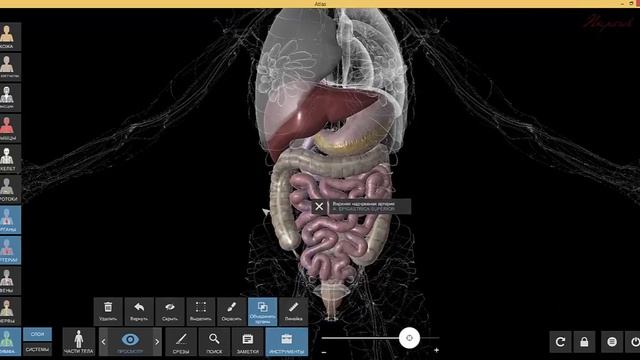This screenshot has height=360, width=640.
Task: Select the Выделить marquee selection tool
Action: point(201,311)
